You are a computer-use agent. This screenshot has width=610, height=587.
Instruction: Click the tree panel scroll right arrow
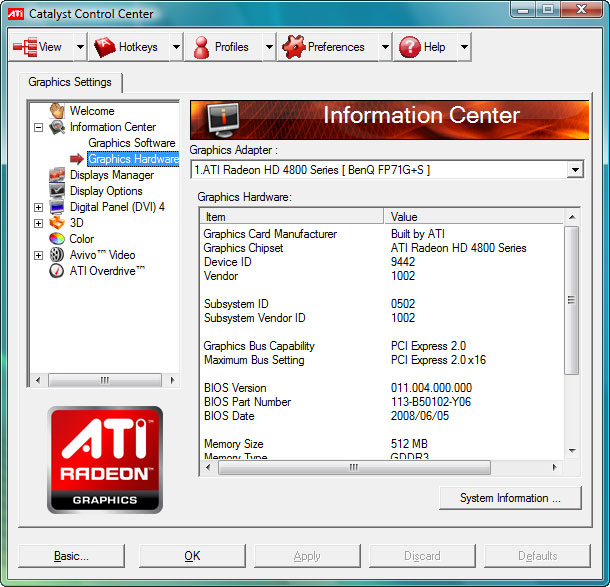click(x=172, y=380)
